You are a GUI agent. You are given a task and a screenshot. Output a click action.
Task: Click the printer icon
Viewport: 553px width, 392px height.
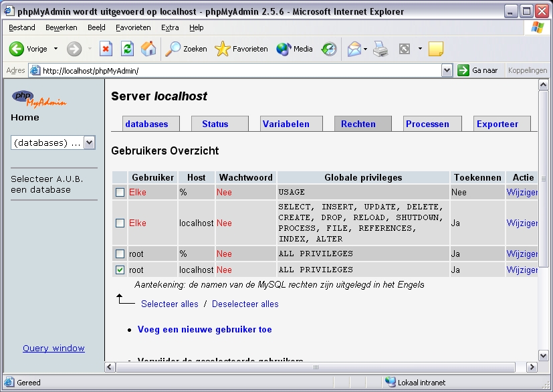tap(380, 49)
